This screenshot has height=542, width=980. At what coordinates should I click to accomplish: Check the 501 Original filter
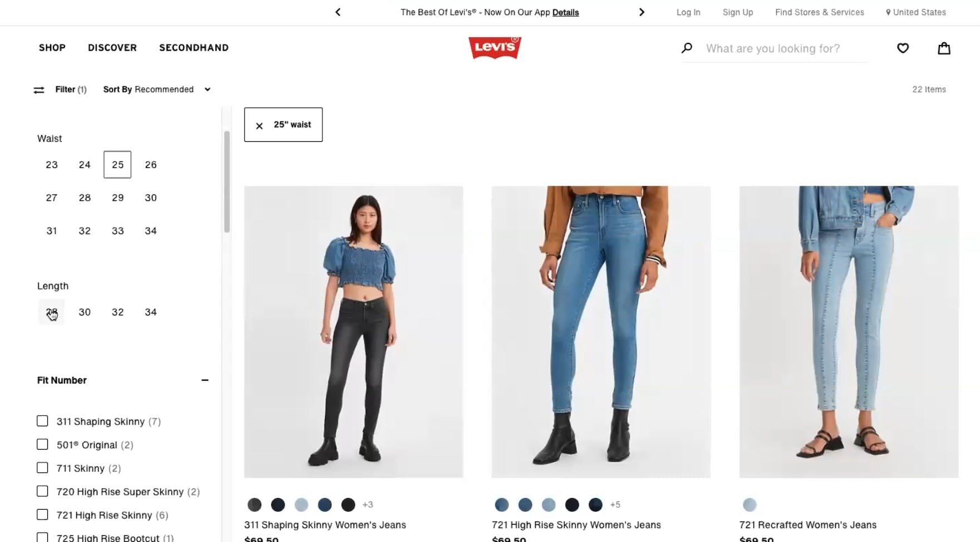click(42, 445)
